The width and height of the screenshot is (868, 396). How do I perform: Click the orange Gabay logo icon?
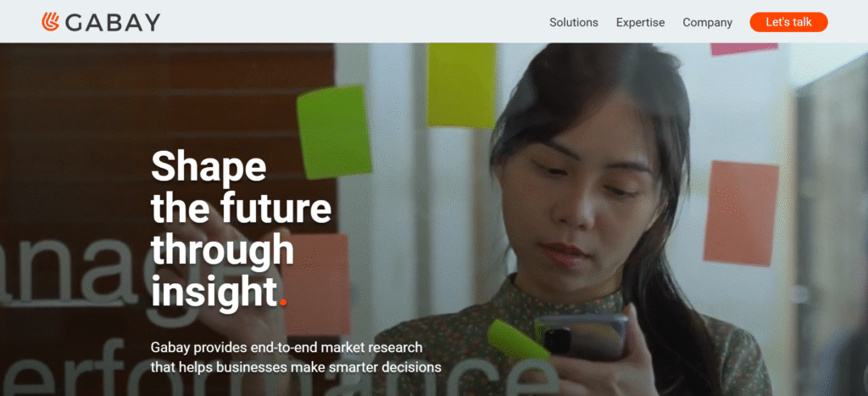[50, 21]
